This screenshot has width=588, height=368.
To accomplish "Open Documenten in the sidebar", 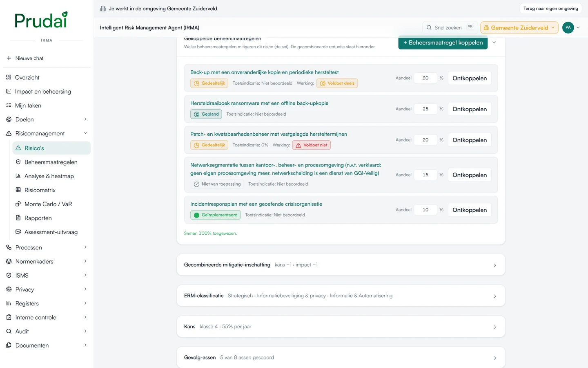I will [x=47, y=345].
